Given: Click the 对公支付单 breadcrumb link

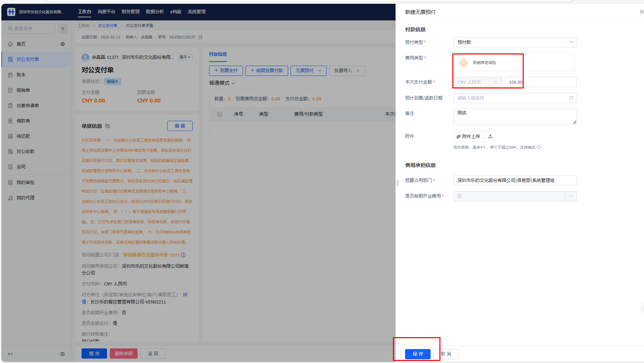Looking at the screenshot, I should point(108,26).
